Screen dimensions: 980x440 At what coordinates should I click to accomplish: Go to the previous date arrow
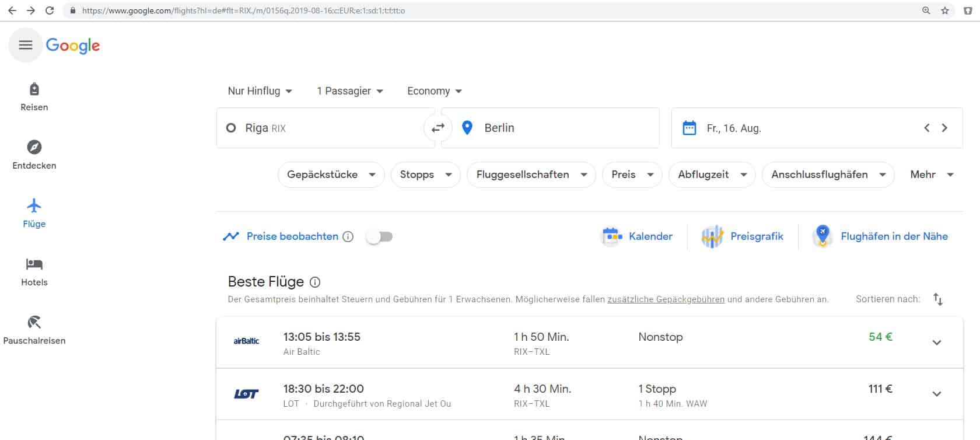coord(926,128)
